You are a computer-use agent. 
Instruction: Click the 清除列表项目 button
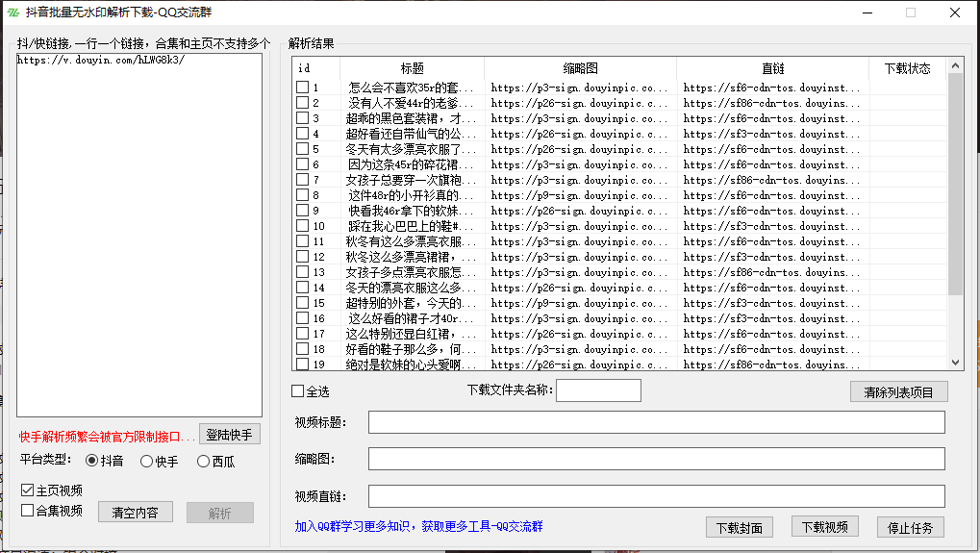(899, 391)
